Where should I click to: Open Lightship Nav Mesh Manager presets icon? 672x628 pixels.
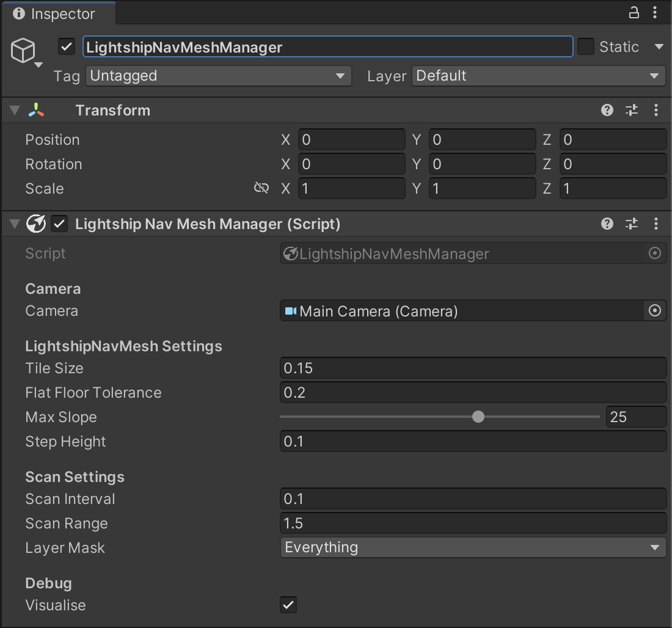click(631, 224)
